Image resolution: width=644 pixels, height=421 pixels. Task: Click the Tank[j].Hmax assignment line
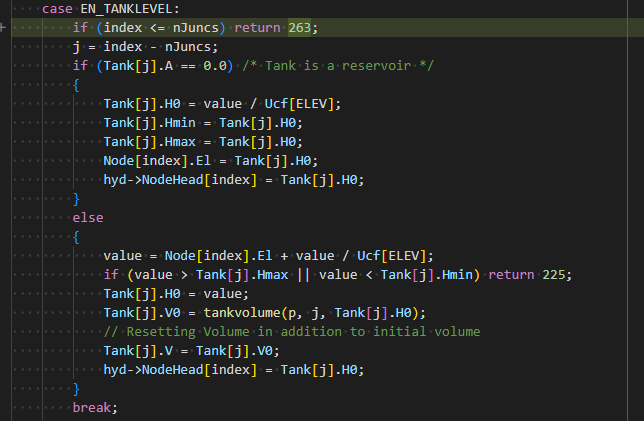click(x=203, y=142)
